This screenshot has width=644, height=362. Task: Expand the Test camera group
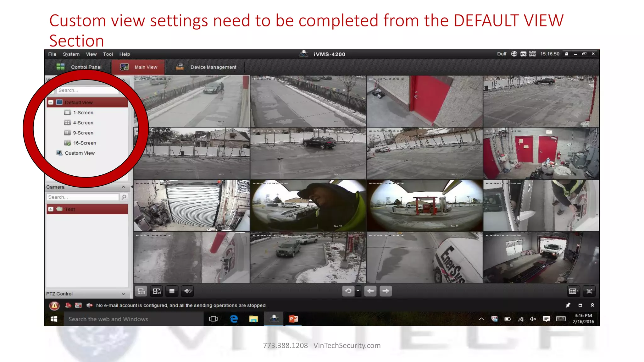[x=51, y=209]
